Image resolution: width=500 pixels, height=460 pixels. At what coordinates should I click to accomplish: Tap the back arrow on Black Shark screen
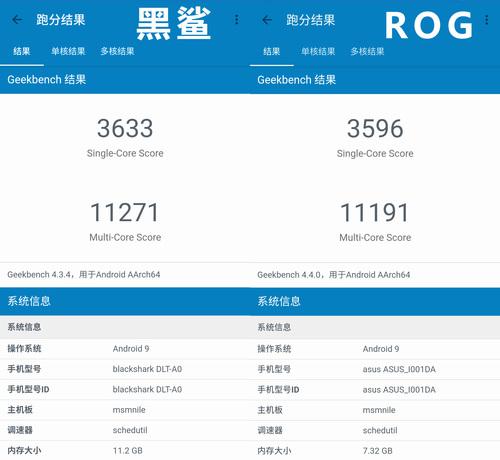pos(17,20)
